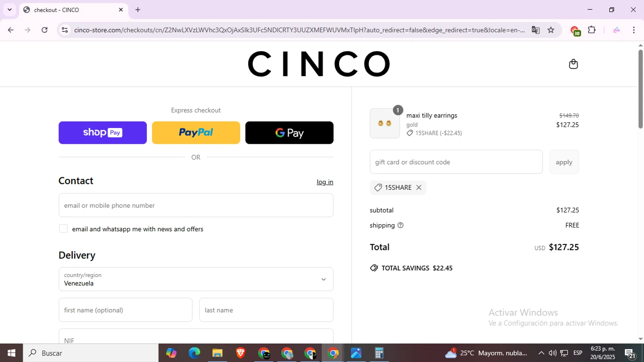Click the maxi tilly earrings thumbnail

(385, 123)
